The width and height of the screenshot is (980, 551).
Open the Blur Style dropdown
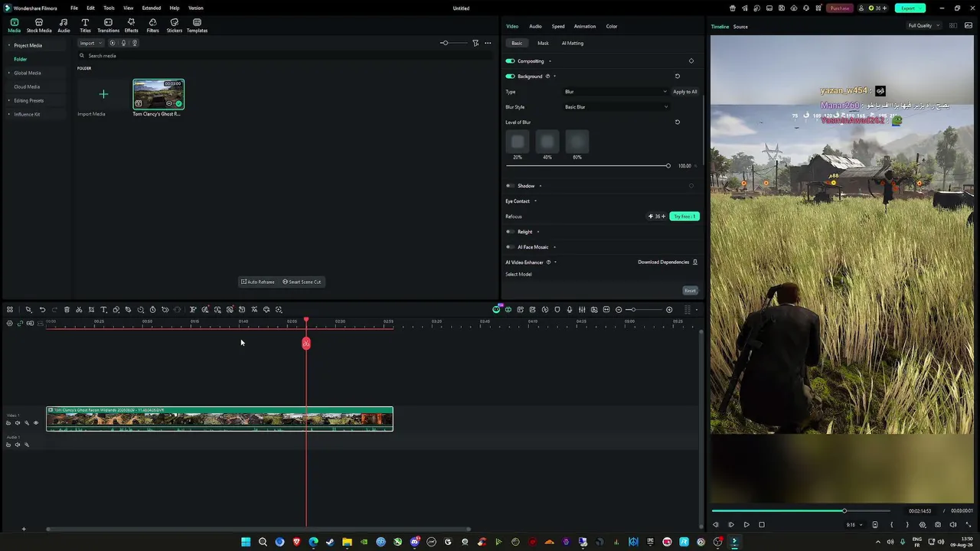[x=616, y=107]
